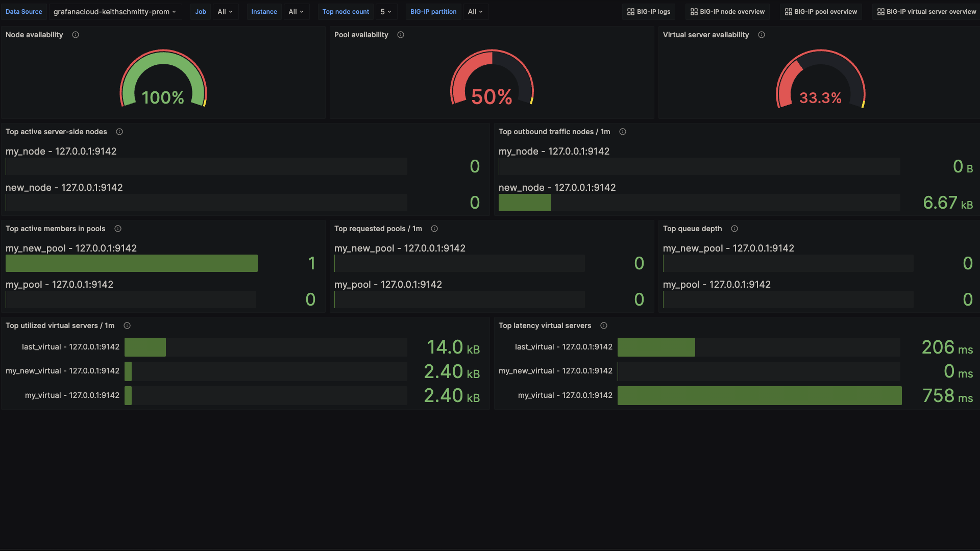Click the info icon on Top active server-side nodes
Image resolution: width=980 pixels, height=551 pixels.
tap(119, 132)
